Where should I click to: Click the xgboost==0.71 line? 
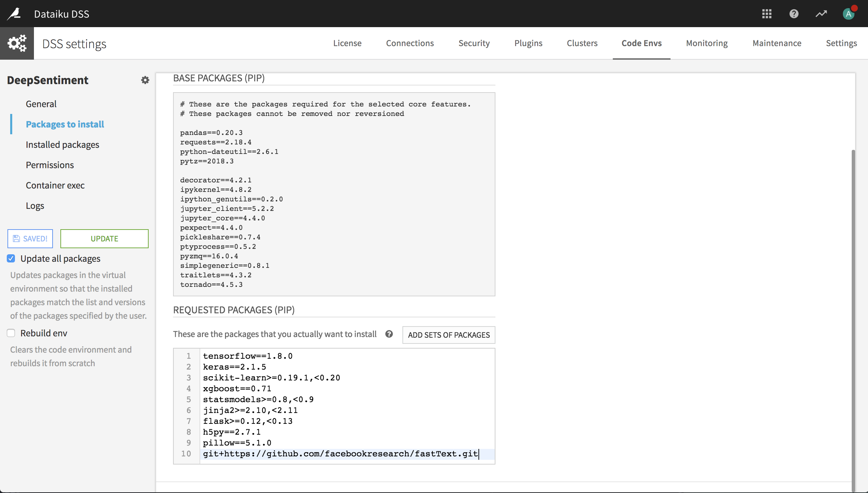(x=237, y=389)
